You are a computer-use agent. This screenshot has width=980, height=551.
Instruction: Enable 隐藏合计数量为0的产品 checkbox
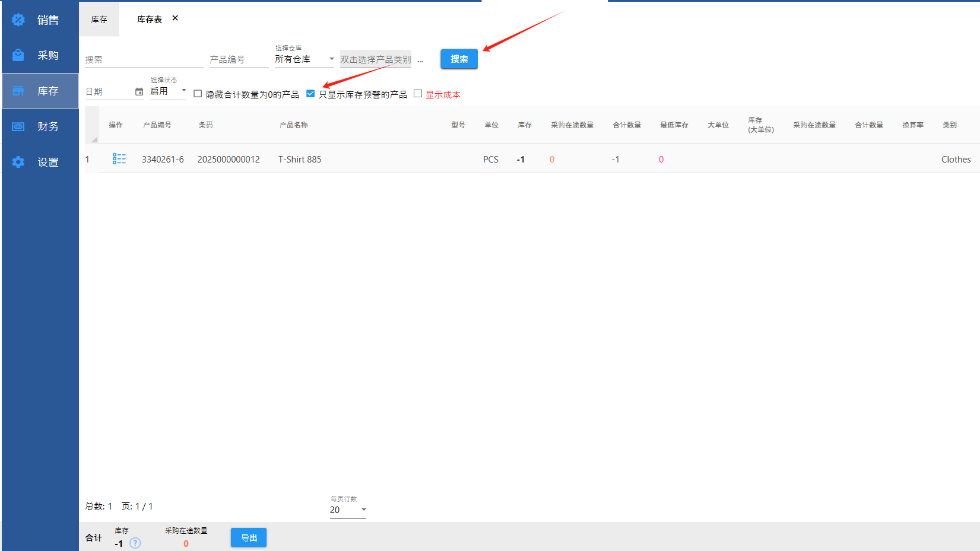(198, 94)
